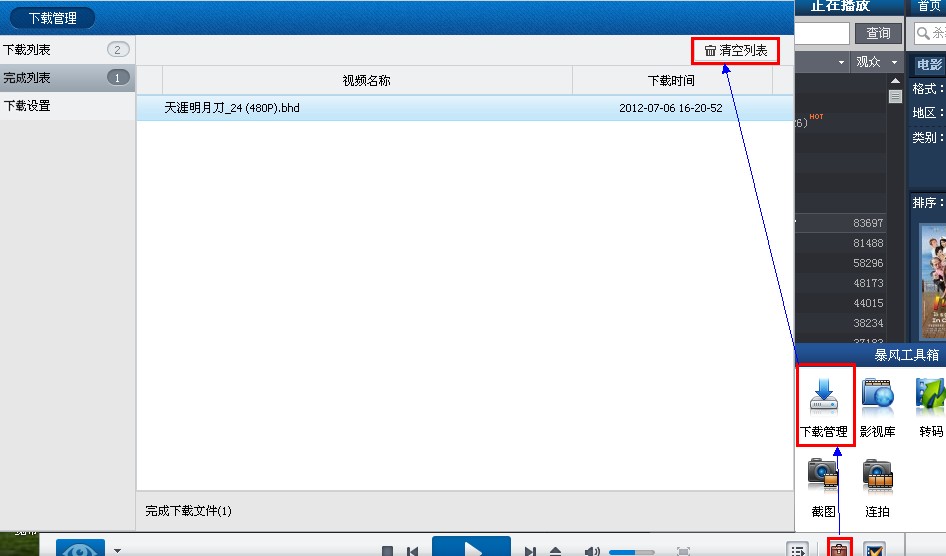Mute the volume speaker icon
Screen dimensions: 946x556
pyautogui.click(x=592, y=551)
